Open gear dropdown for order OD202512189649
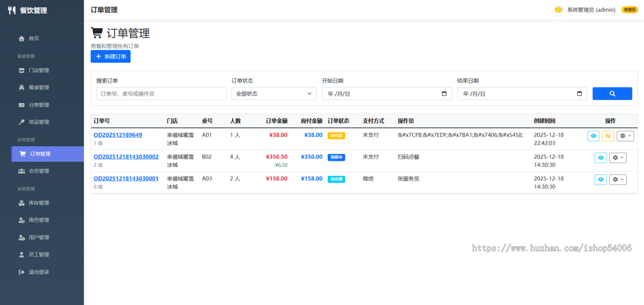 click(x=625, y=136)
